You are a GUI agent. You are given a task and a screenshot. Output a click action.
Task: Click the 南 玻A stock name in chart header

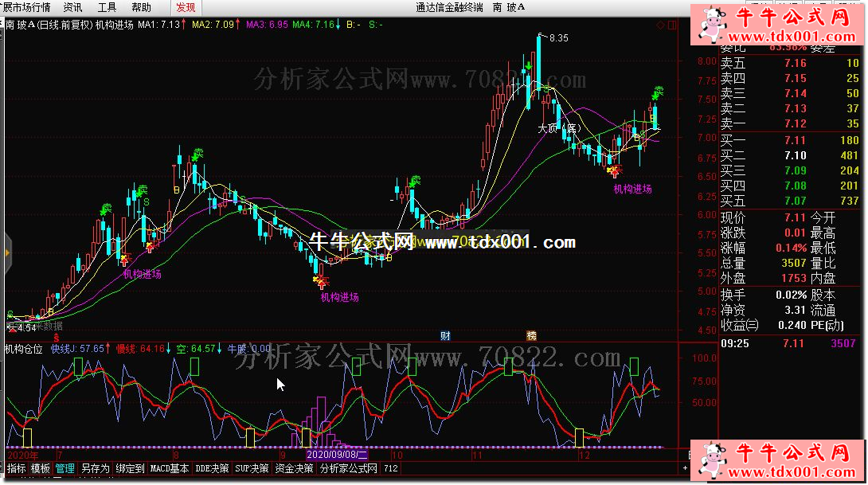[x=21, y=25]
